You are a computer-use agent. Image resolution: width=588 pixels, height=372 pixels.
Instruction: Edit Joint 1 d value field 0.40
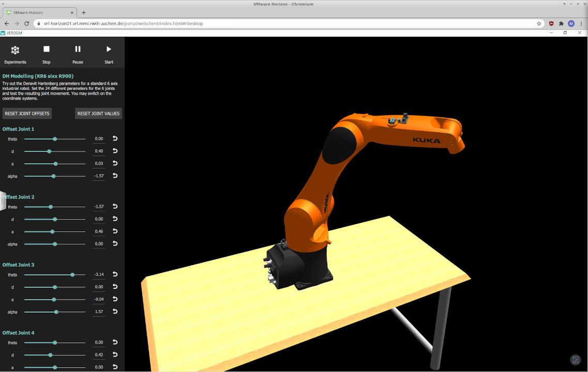point(99,151)
